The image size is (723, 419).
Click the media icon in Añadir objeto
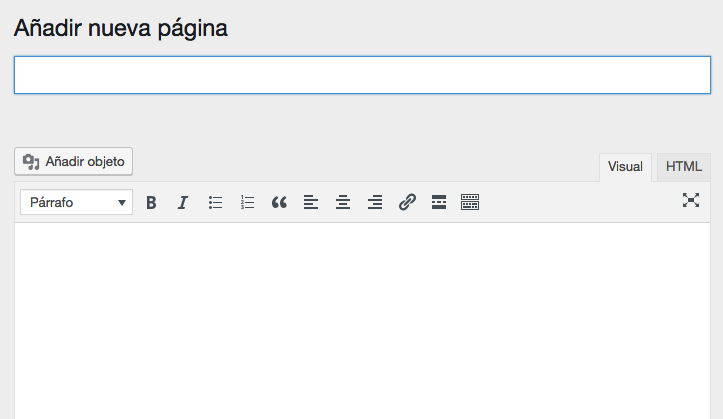[x=31, y=161]
